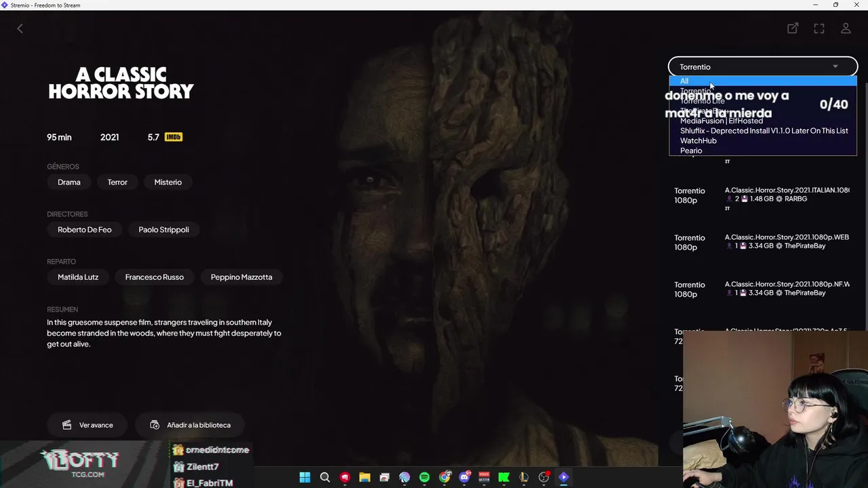Open the external link share icon
Viewport: 868px width, 488px height.
792,28
